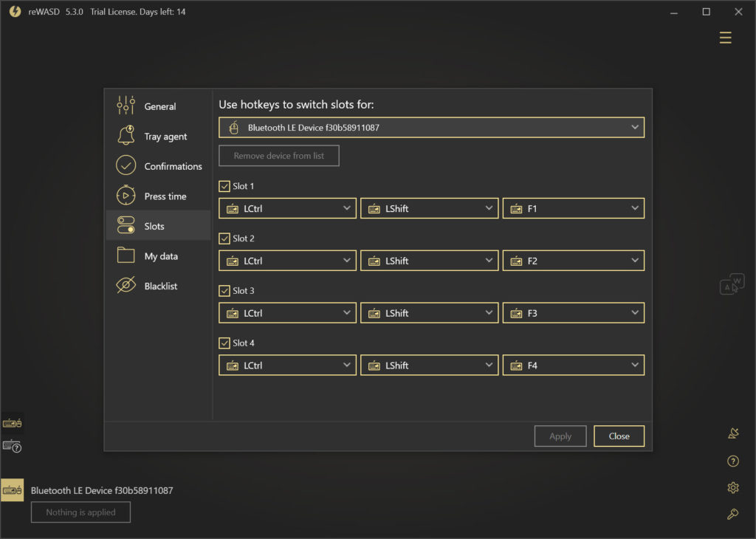Switch to the Blacklist tab
Image resolution: width=756 pixels, height=539 pixels.
coord(159,286)
